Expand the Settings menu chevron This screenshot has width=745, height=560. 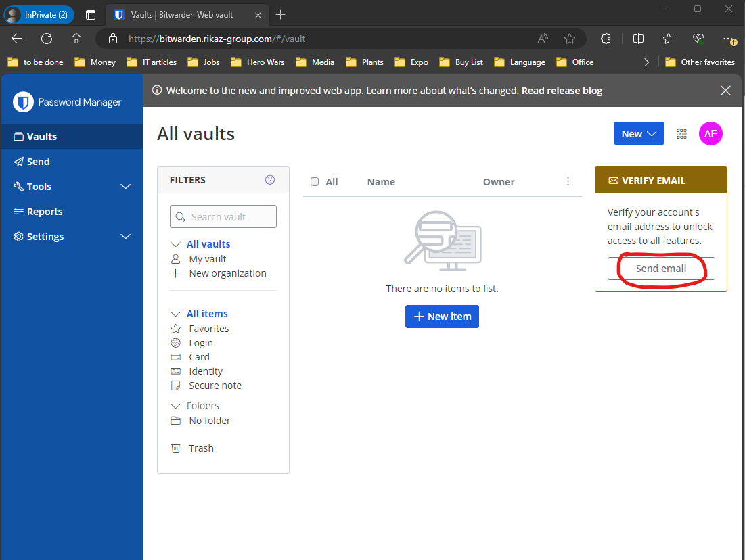125,237
